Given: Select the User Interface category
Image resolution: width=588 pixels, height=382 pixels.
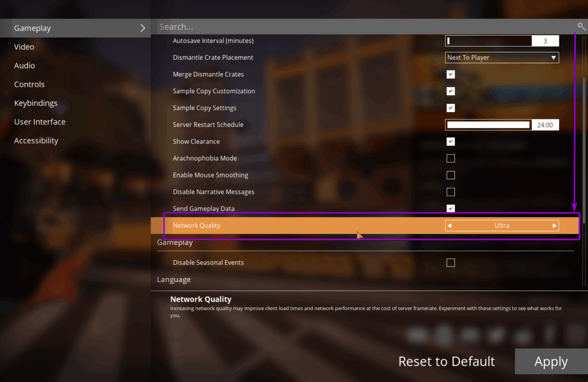Looking at the screenshot, I should click(40, 122).
